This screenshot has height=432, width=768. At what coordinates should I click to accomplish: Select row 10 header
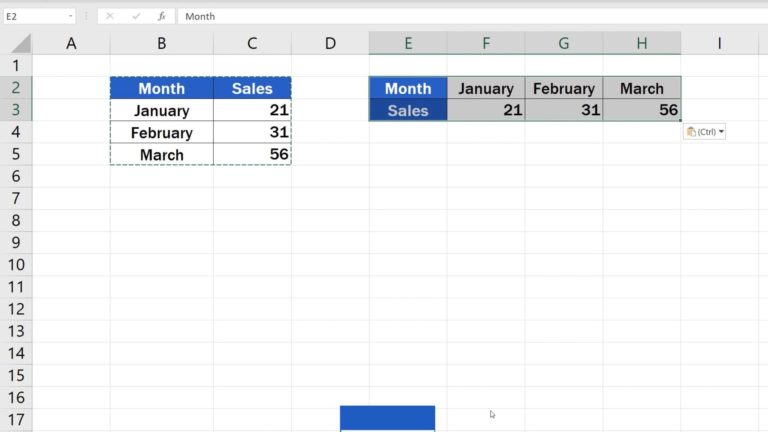[16, 265]
